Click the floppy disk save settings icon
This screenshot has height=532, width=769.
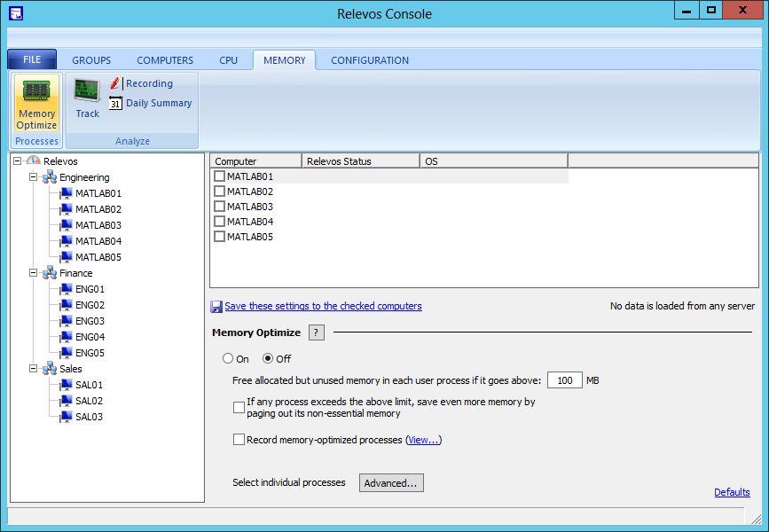(216, 307)
